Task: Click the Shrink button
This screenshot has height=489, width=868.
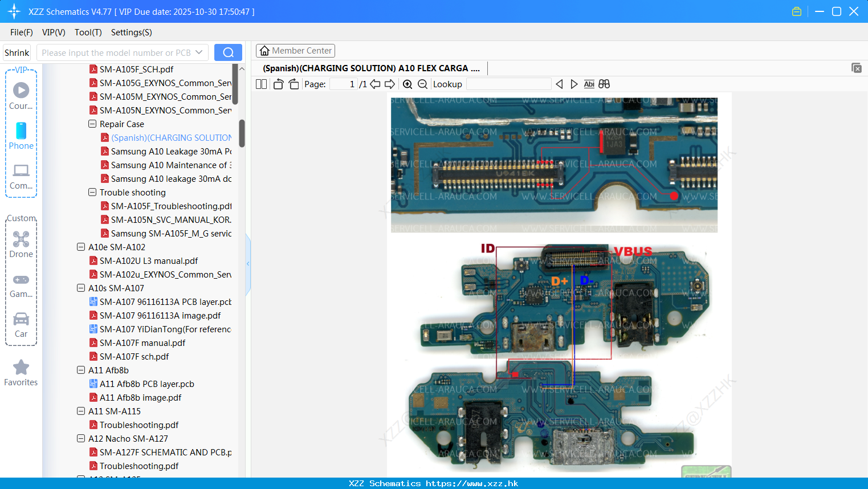Action: [17, 52]
